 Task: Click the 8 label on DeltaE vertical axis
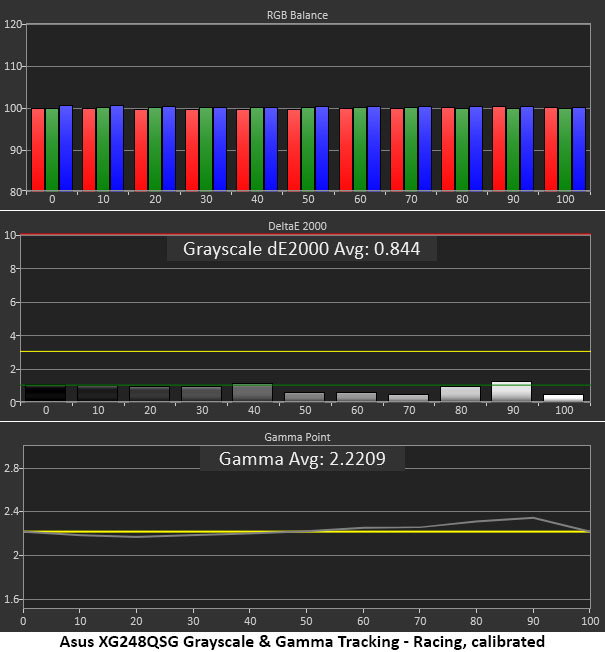[x=13, y=269]
